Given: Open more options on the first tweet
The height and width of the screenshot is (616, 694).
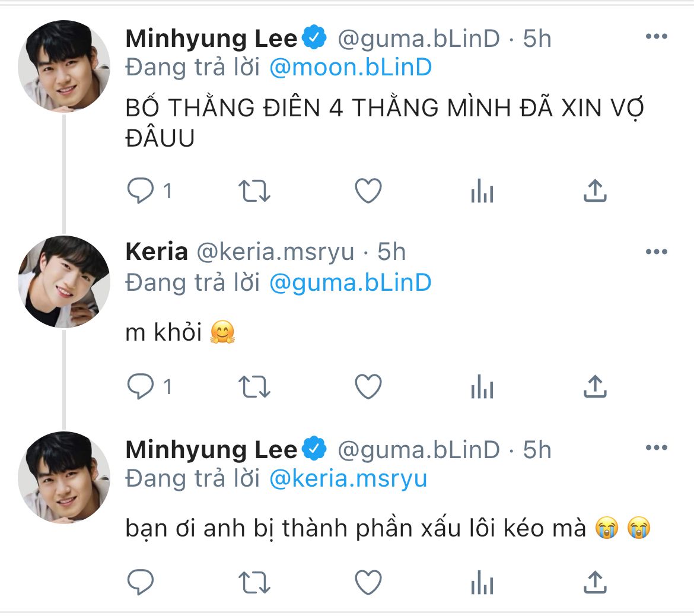Looking at the screenshot, I should (656, 37).
